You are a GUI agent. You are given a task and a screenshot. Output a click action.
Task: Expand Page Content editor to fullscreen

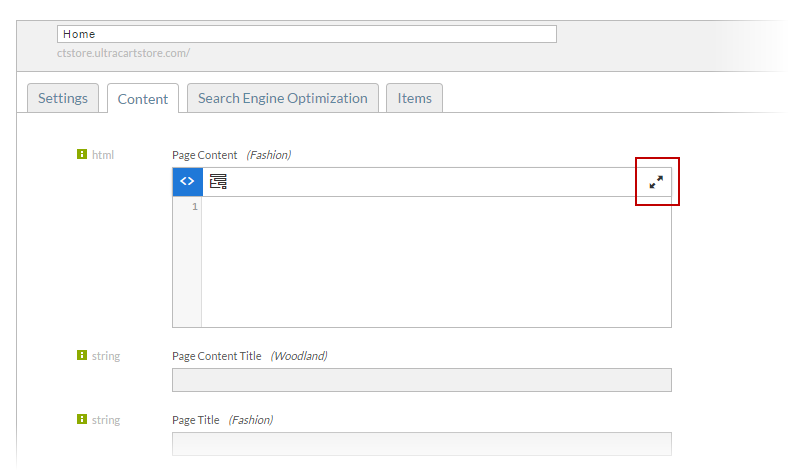click(656, 182)
